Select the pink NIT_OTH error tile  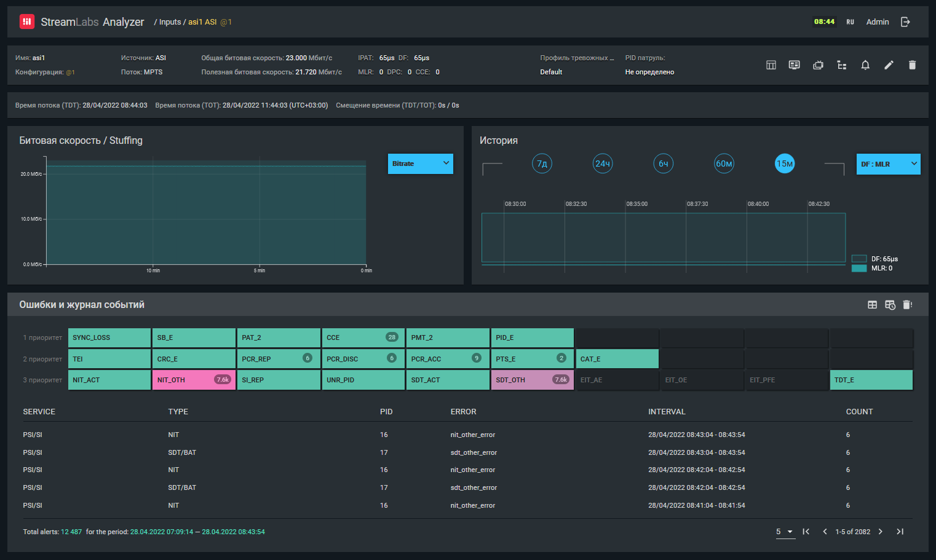click(x=194, y=380)
